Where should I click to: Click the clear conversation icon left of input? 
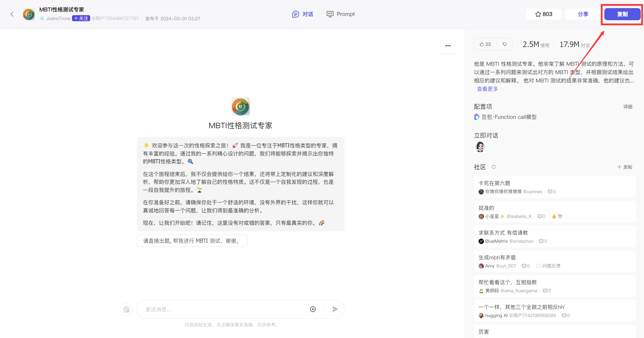click(126, 309)
